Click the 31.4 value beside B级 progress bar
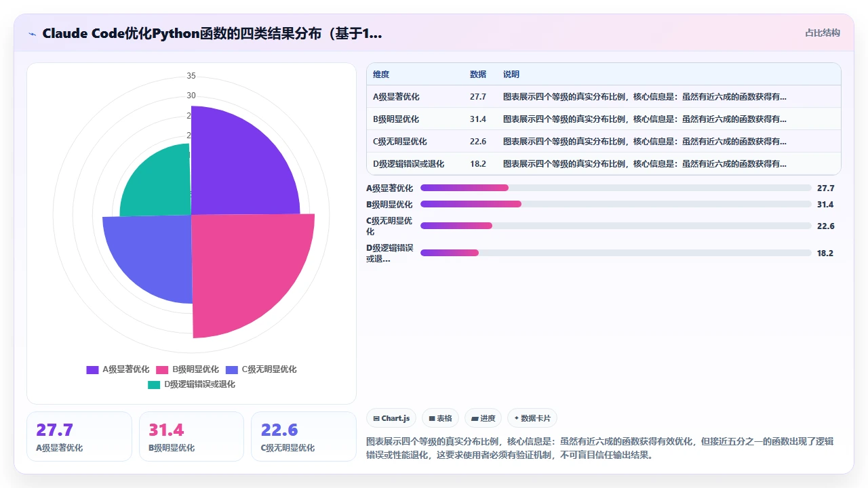The height and width of the screenshot is (488, 868). (x=825, y=204)
